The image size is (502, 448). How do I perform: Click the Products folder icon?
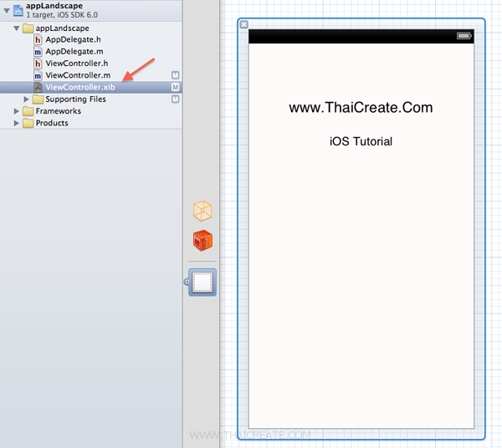coord(28,123)
